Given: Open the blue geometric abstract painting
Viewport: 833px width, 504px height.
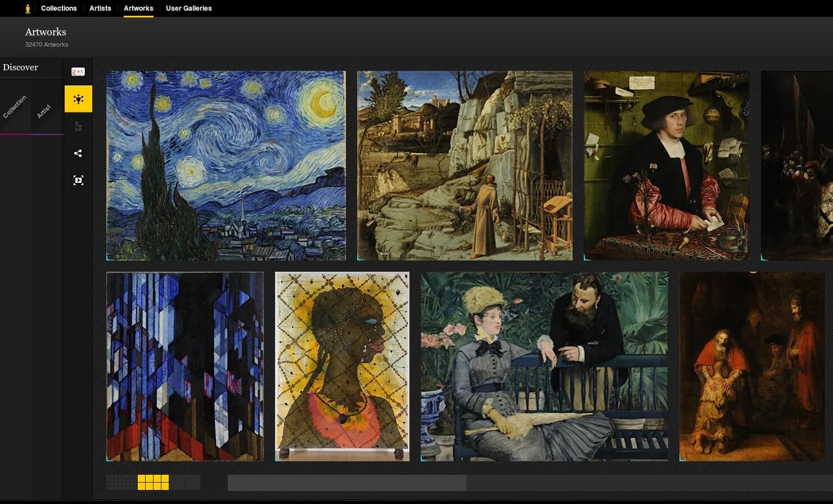Looking at the screenshot, I should (185, 367).
